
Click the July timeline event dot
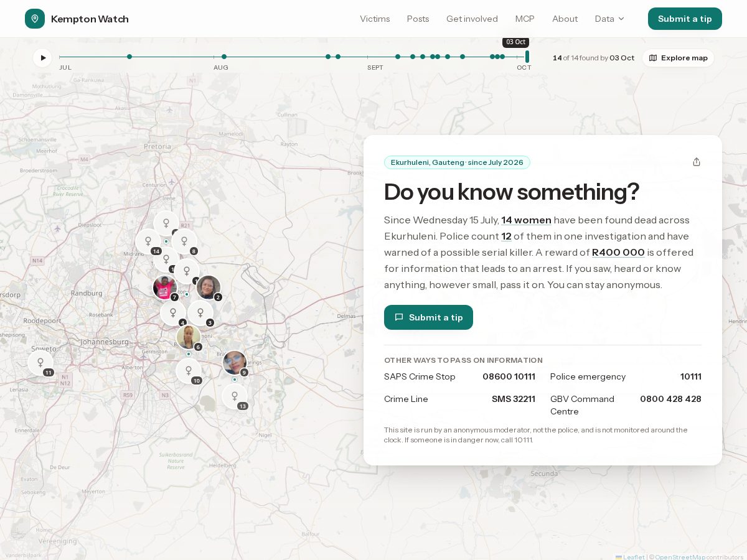pyautogui.click(x=129, y=57)
